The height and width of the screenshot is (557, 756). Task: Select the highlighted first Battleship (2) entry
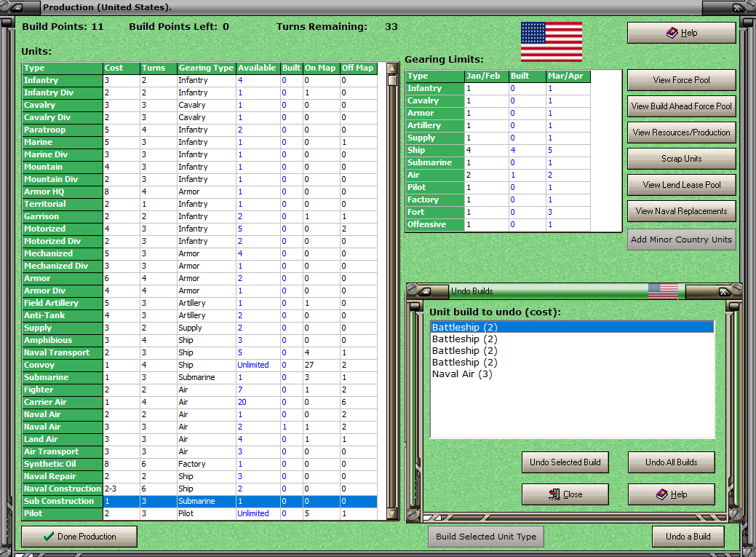572,327
